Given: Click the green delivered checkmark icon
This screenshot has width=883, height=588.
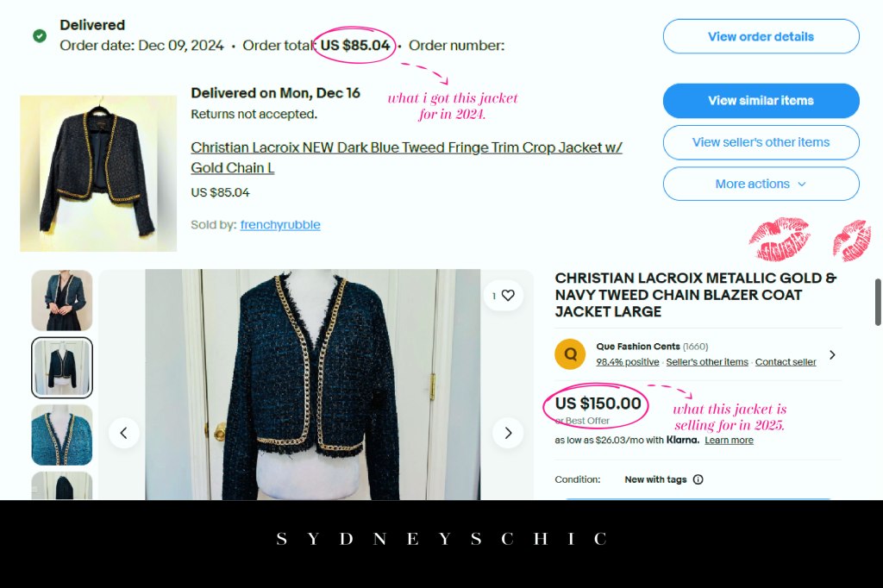Looking at the screenshot, I should (x=40, y=36).
